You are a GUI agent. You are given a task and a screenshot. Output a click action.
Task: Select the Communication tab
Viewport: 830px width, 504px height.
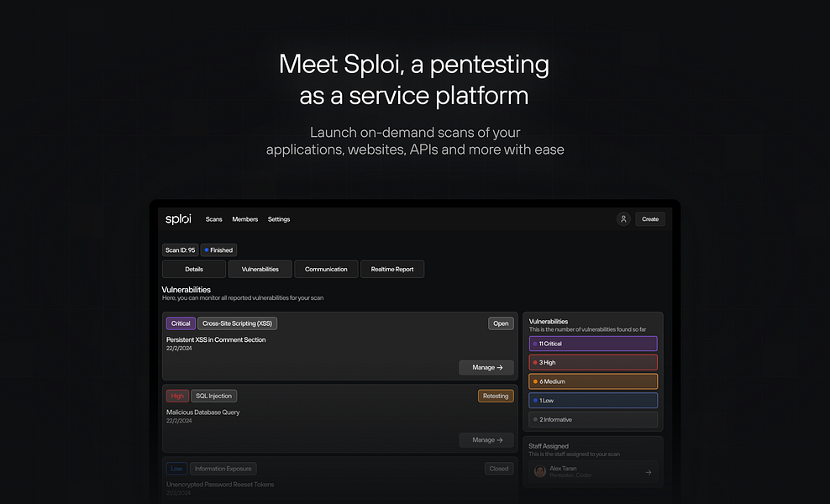326,269
